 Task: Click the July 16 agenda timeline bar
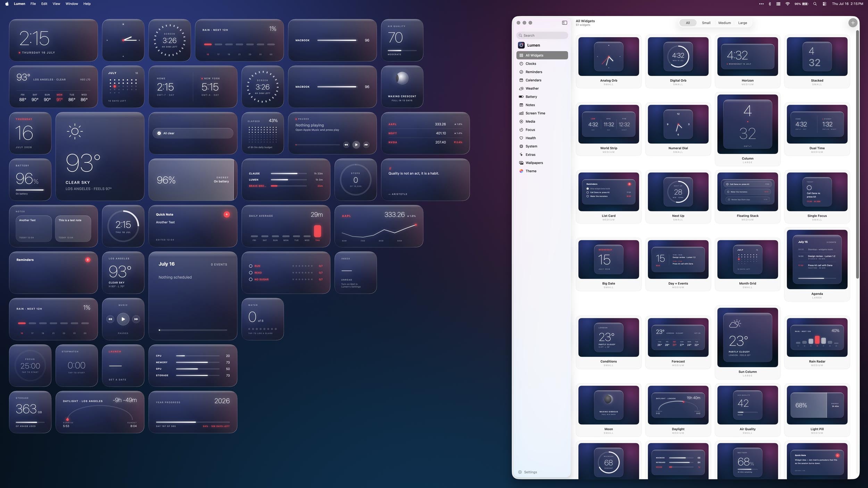(193, 330)
